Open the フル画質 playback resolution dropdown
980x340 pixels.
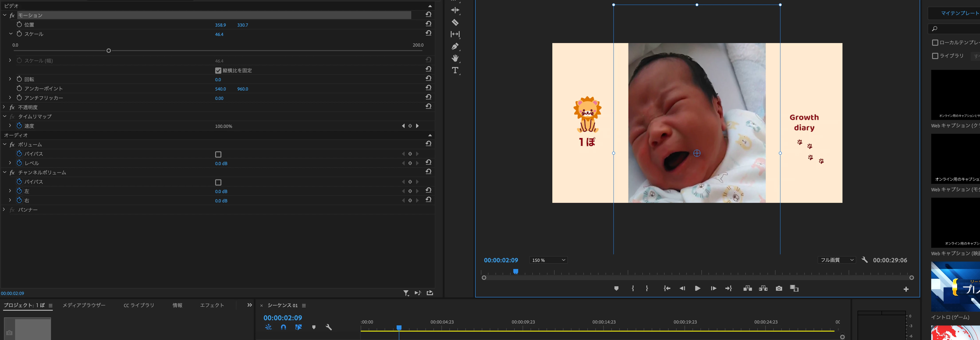tap(836, 260)
